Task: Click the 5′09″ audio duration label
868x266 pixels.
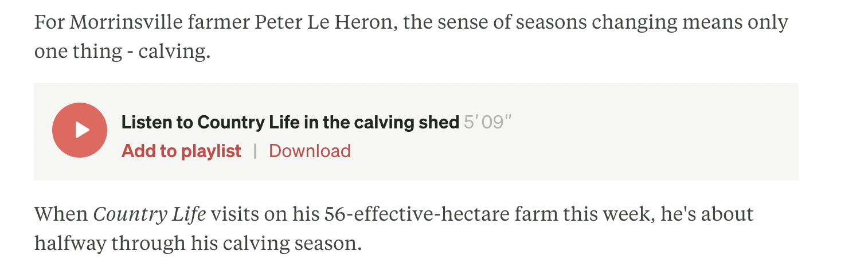Action: [x=487, y=122]
